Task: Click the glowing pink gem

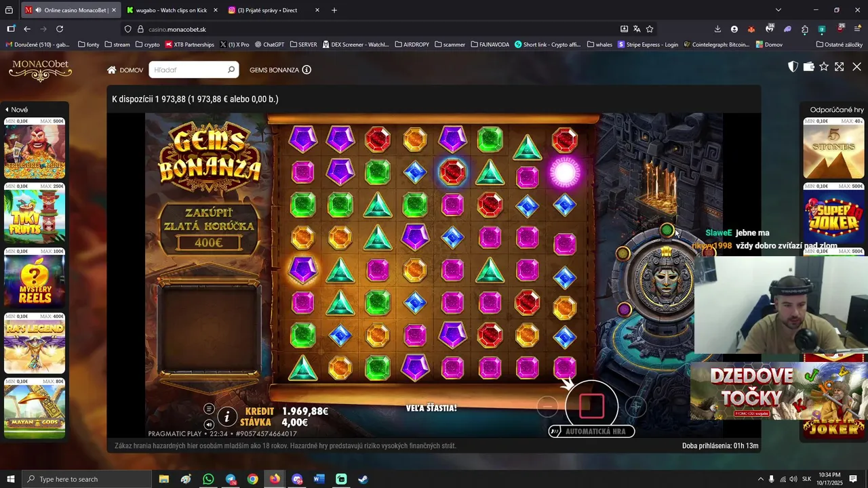Action: (x=564, y=173)
